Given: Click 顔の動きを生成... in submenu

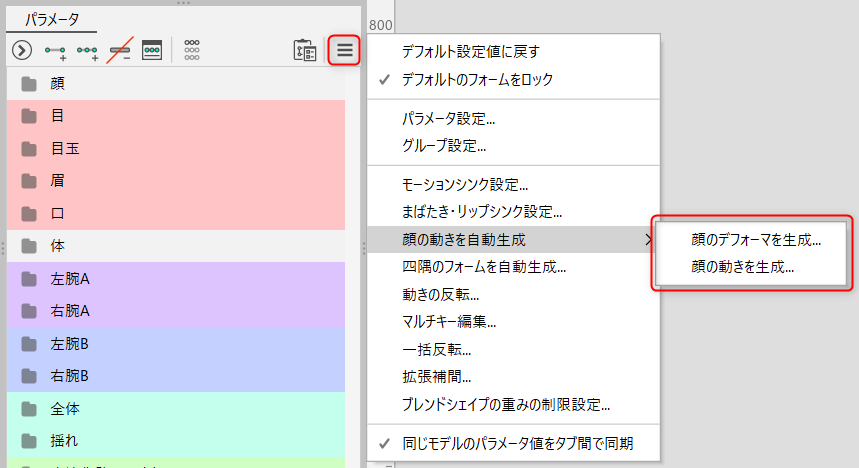Looking at the screenshot, I should (x=743, y=267).
